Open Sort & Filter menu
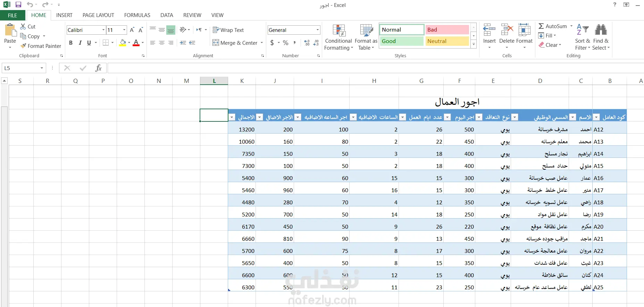This screenshot has height=307, width=644. (583, 37)
